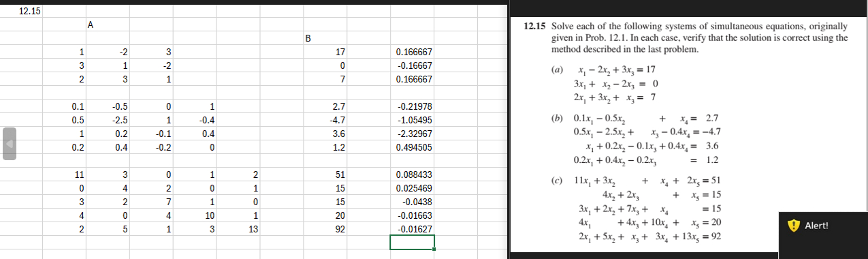This screenshot has height=259, width=868.
Task: Select the result cell -0.21978
Action: click(413, 106)
